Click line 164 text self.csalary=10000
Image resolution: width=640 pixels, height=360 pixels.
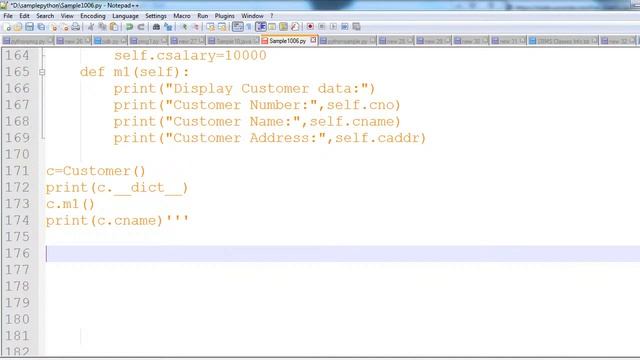[x=190, y=56]
